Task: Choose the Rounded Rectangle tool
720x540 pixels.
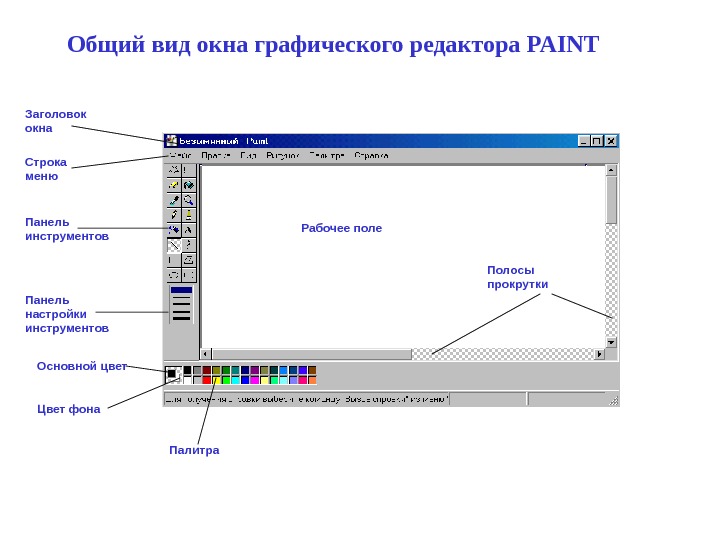Action: (x=189, y=275)
